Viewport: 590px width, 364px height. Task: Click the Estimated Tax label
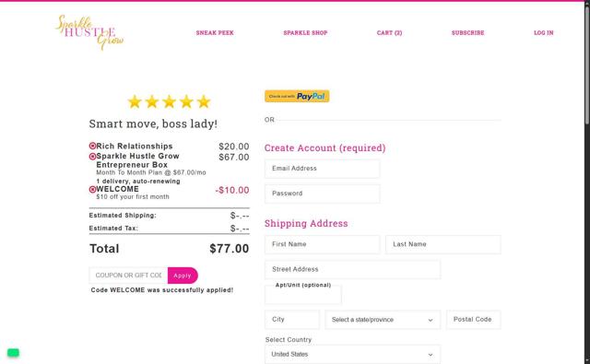click(x=113, y=229)
